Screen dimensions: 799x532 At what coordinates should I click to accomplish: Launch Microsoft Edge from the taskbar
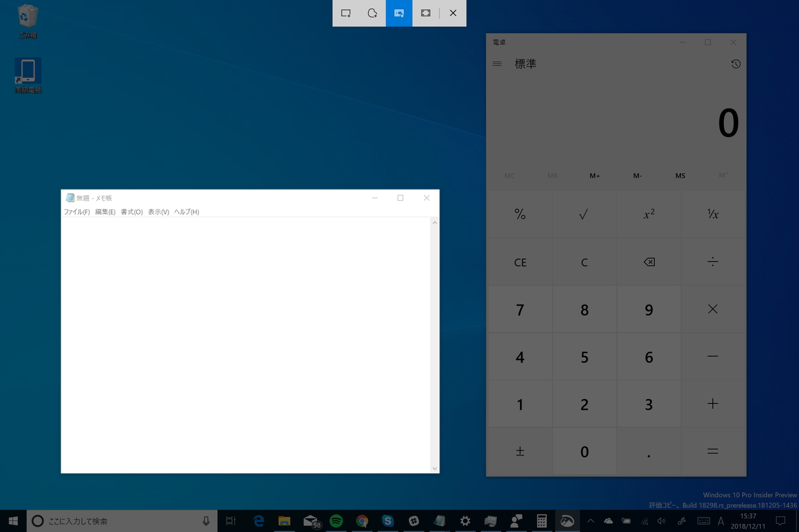pos(258,521)
